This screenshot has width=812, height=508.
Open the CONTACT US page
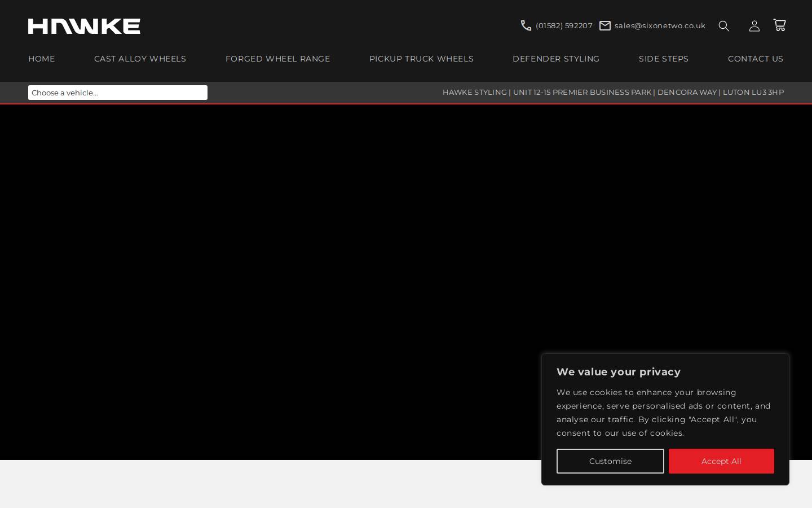tap(756, 59)
